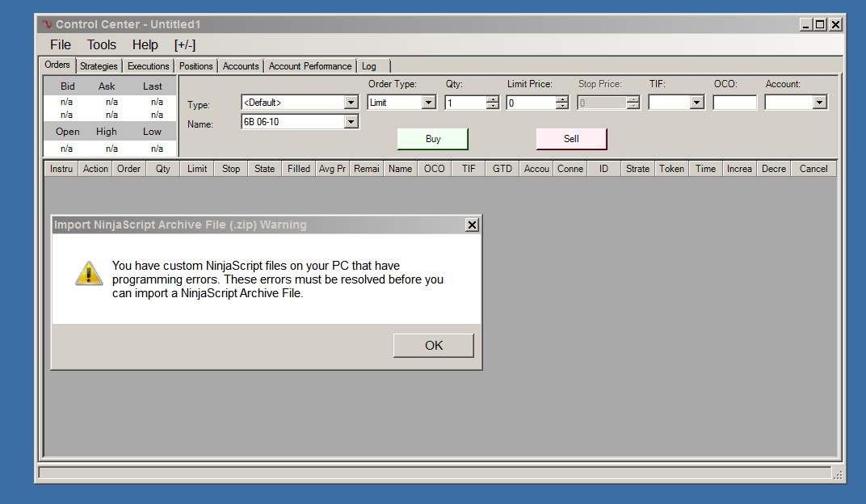
Task: Click the Limit column header
Action: click(197, 169)
